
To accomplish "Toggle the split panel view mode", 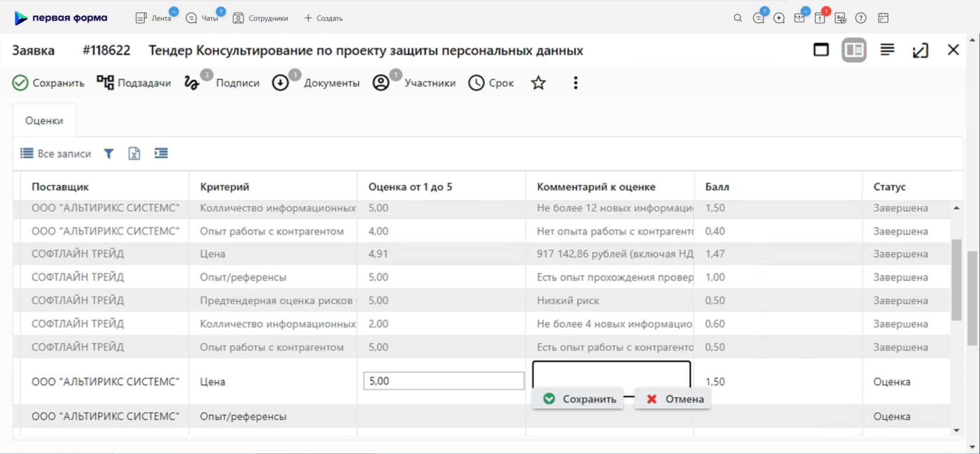I will [854, 50].
